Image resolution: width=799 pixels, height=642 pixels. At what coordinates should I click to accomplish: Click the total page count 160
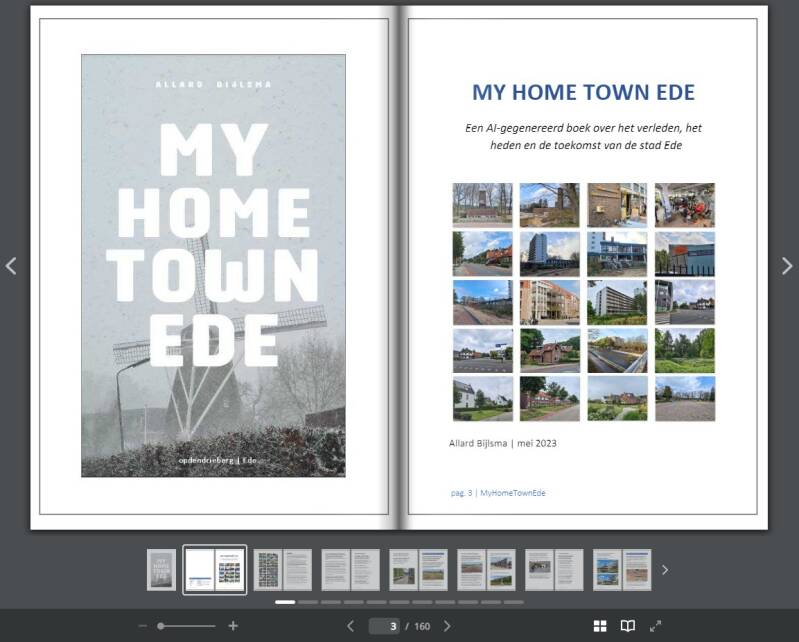[x=422, y=626]
